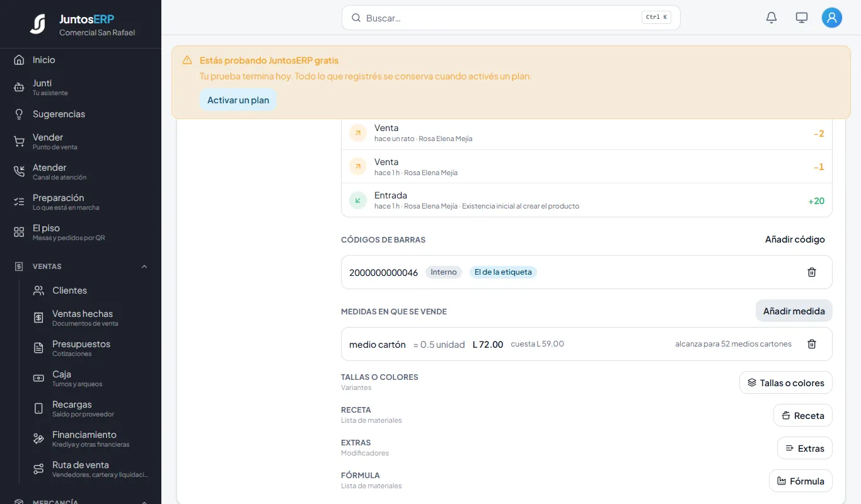Viewport: 861px width, 504px height.
Task: Click 'alcanza para 52 medios cartones' text
Action: coord(733,344)
